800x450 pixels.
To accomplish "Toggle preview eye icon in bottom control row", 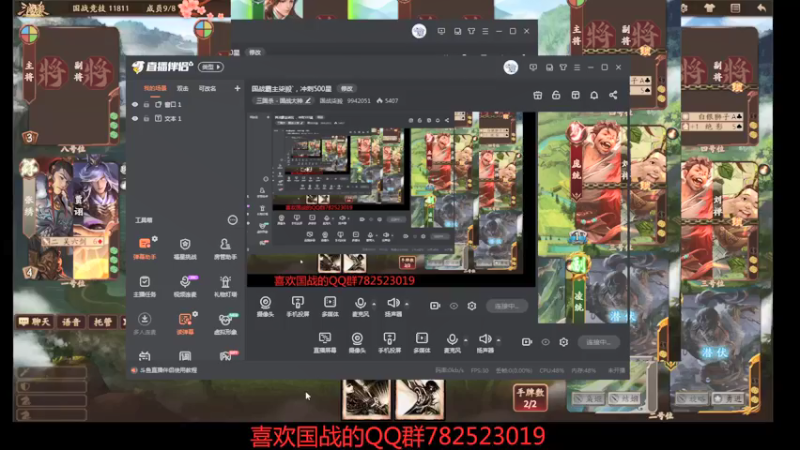I will [545, 342].
